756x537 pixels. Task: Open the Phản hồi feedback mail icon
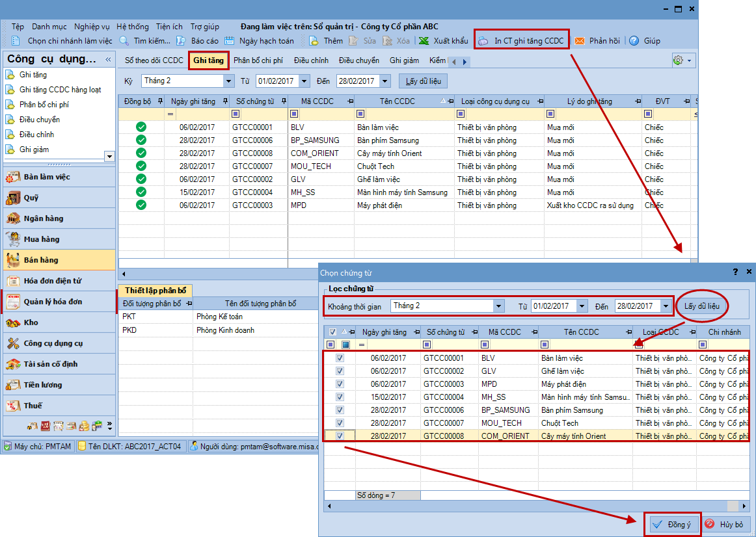[579, 41]
